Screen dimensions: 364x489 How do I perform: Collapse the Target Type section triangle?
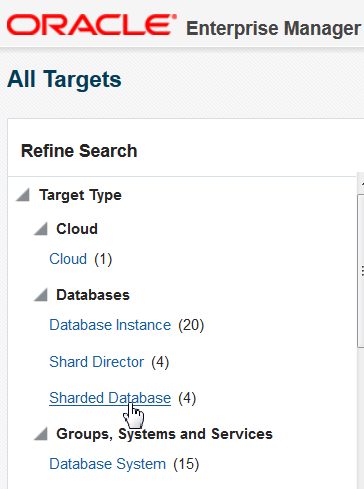click(x=23, y=195)
